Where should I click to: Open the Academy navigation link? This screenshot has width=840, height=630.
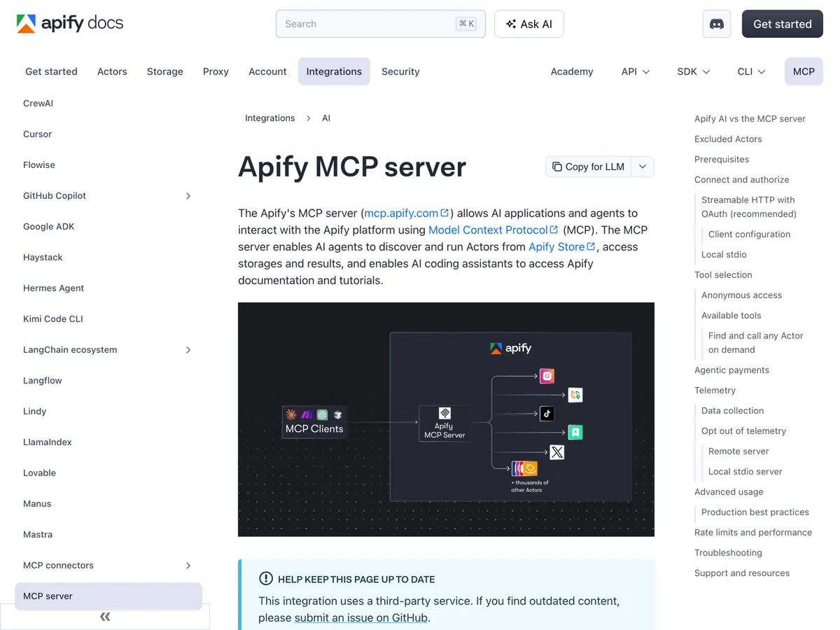pyautogui.click(x=572, y=71)
